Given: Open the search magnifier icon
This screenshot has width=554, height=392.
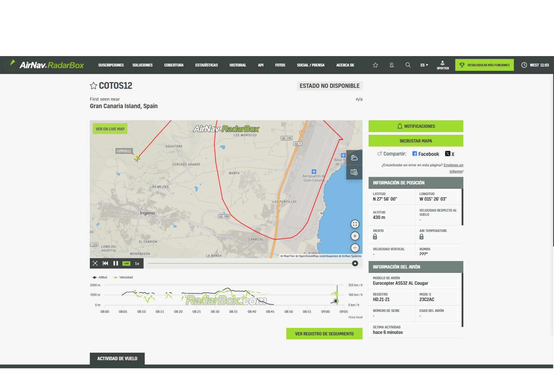Looking at the screenshot, I should 408,65.
